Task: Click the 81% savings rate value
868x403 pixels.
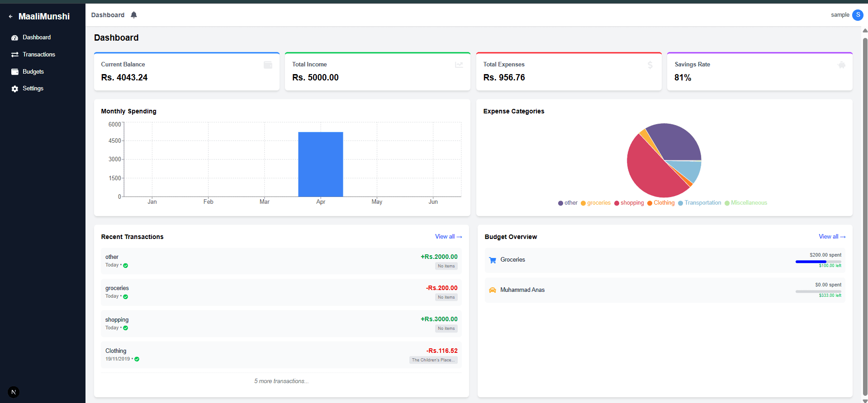Action: (x=683, y=78)
